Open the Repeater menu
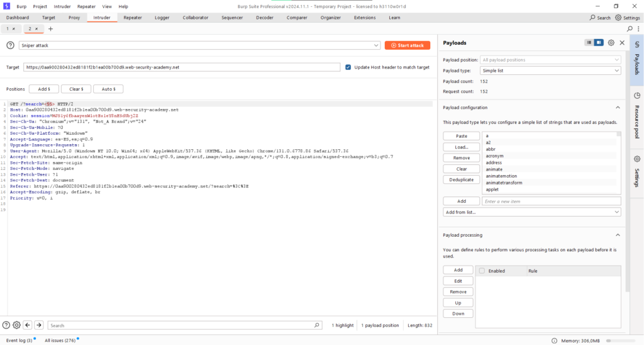The image size is (644, 345). pos(86,6)
